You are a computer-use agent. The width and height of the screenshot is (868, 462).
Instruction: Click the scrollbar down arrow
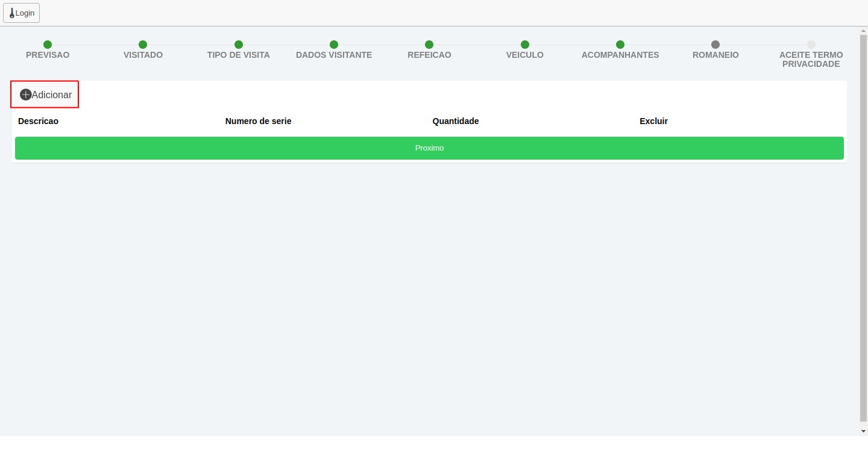pos(863,431)
